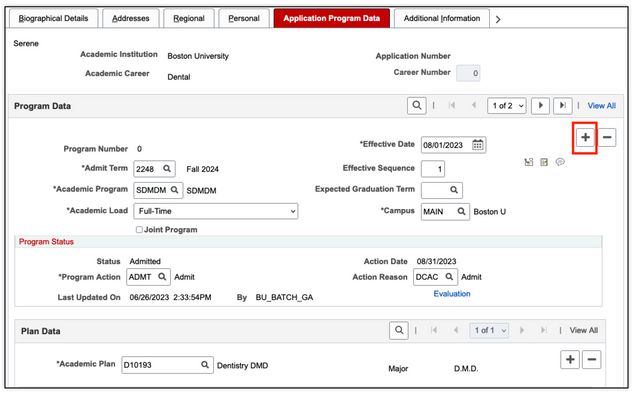Viewport: 636px width, 395px height.
Task: Click the Effective Sequence field
Action: (x=433, y=169)
